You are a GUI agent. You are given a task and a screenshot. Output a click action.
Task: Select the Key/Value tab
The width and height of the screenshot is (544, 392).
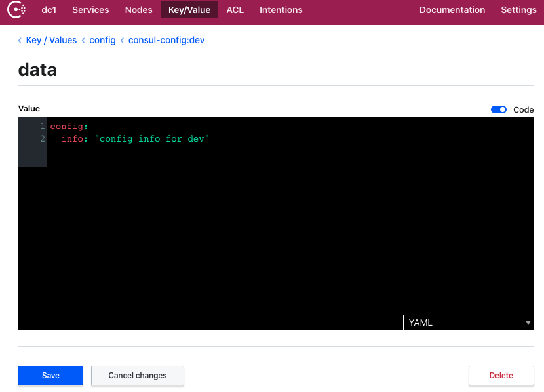pyautogui.click(x=189, y=10)
